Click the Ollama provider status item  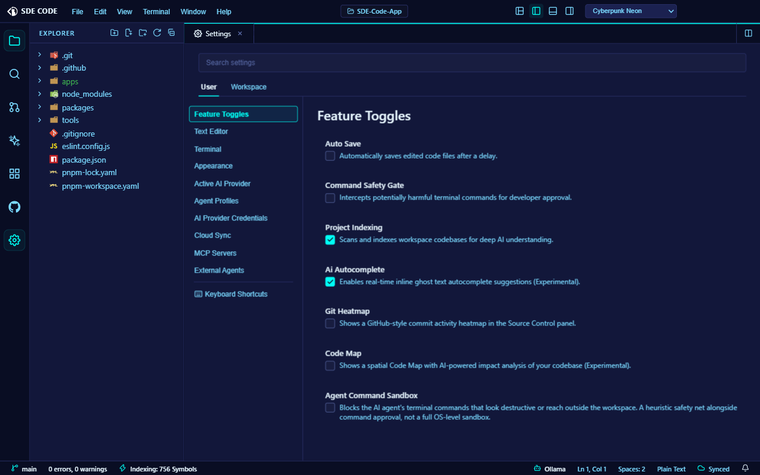(x=549, y=469)
